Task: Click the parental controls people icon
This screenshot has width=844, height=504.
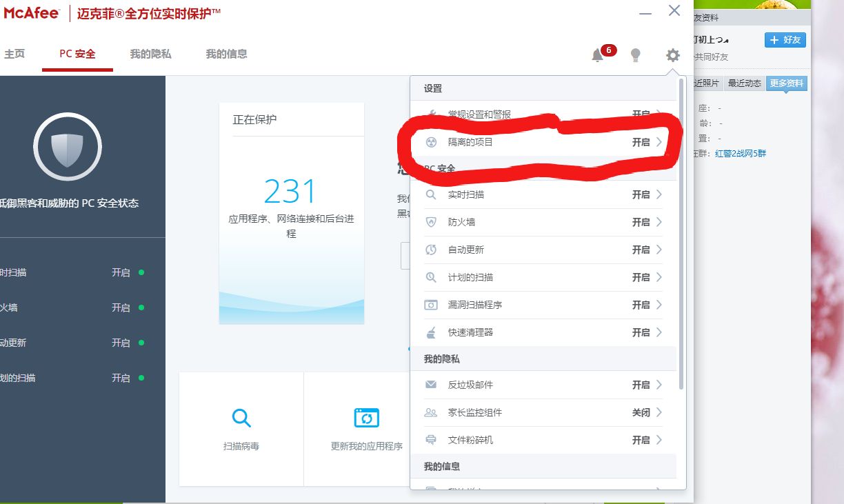Action: 431,412
